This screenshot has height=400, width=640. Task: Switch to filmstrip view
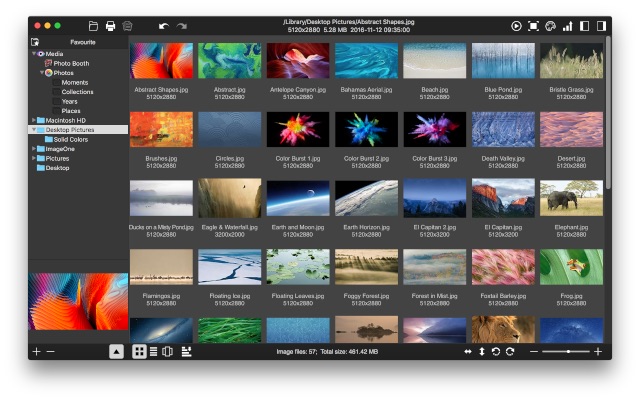167,351
